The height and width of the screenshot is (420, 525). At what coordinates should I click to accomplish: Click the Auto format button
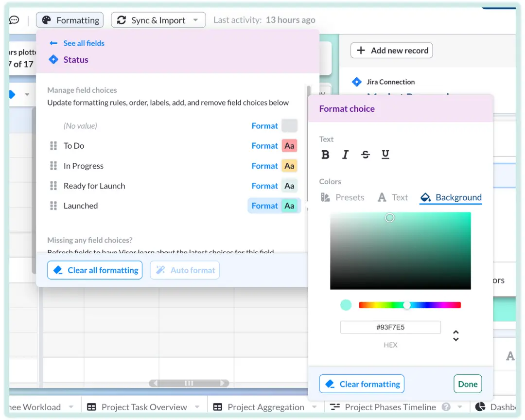click(x=185, y=270)
